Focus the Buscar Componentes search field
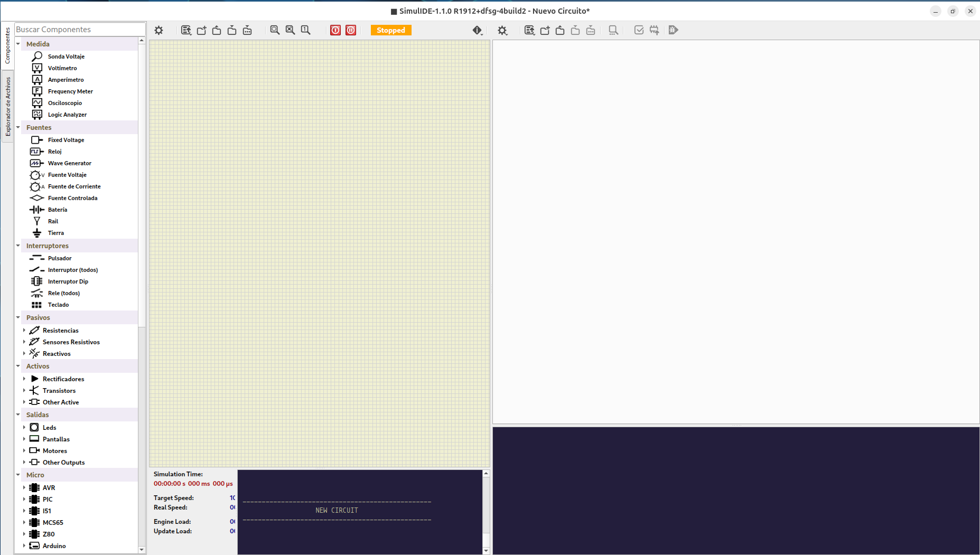 pyautogui.click(x=80, y=29)
